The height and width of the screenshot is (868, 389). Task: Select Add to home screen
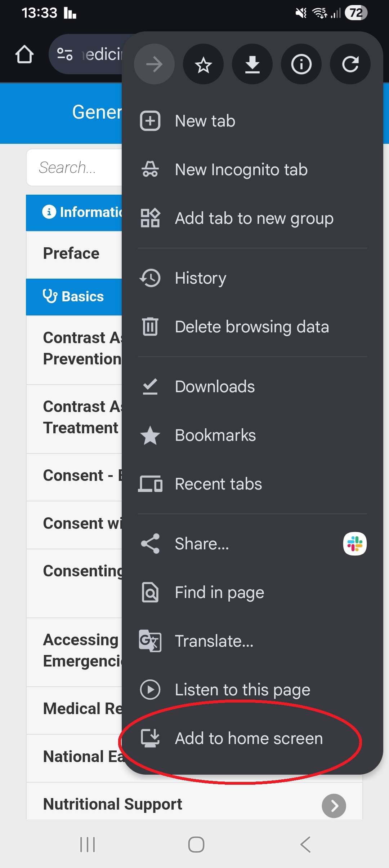pos(252,739)
